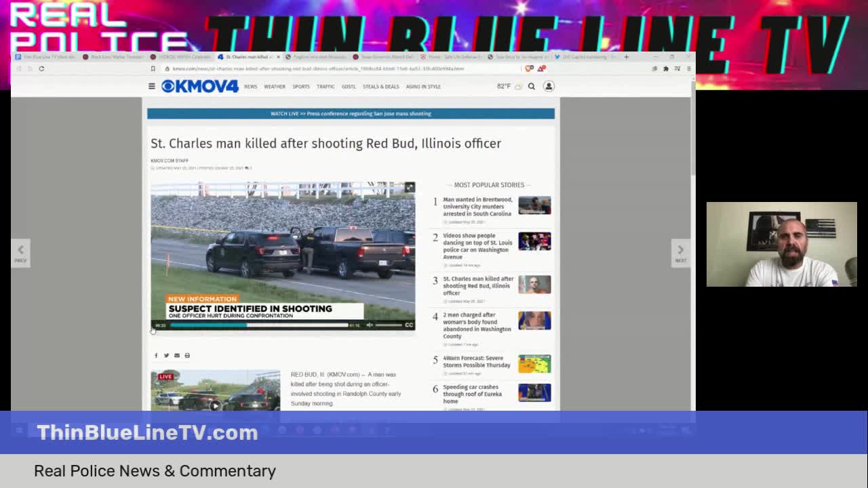Open story: Man wanted in Brentwood murders
Image resolution: width=868 pixels, height=488 pixels.
(x=477, y=207)
